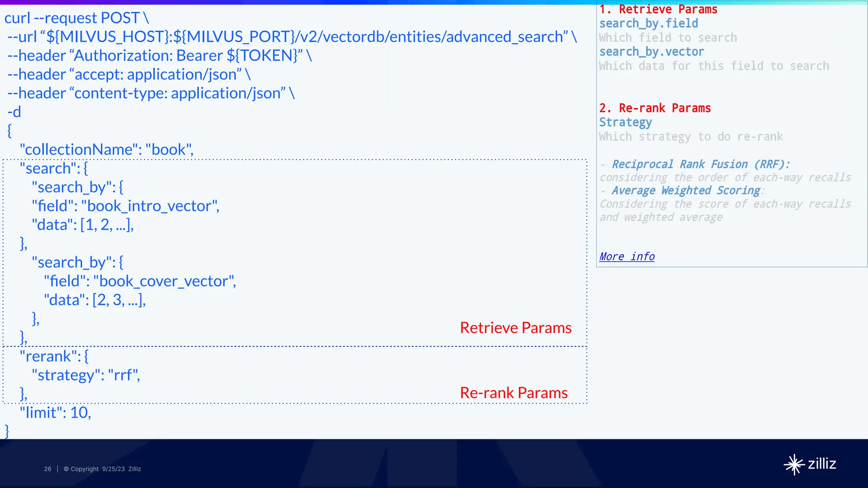Click the '2. Re-rank Params' sidebar heading
Image resolution: width=868 pixels, height=488 pixels.
pyautogui.click(x=655, y=108)
